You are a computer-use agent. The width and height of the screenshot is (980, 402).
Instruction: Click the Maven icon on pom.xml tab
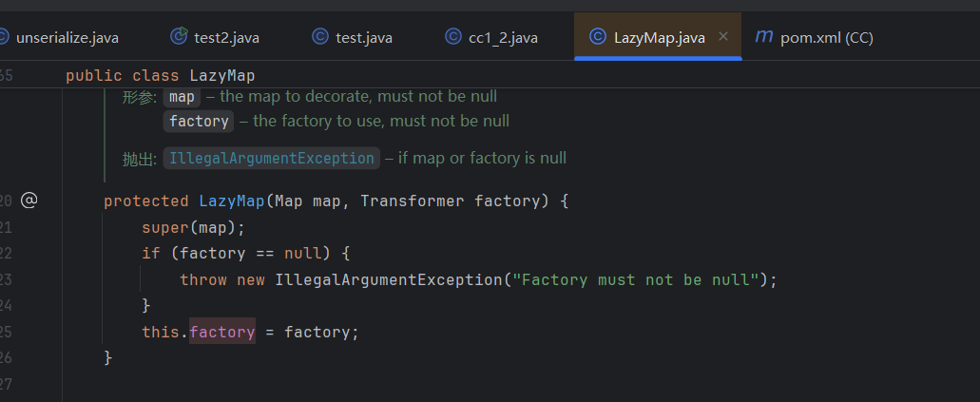(x=763, y=37)
